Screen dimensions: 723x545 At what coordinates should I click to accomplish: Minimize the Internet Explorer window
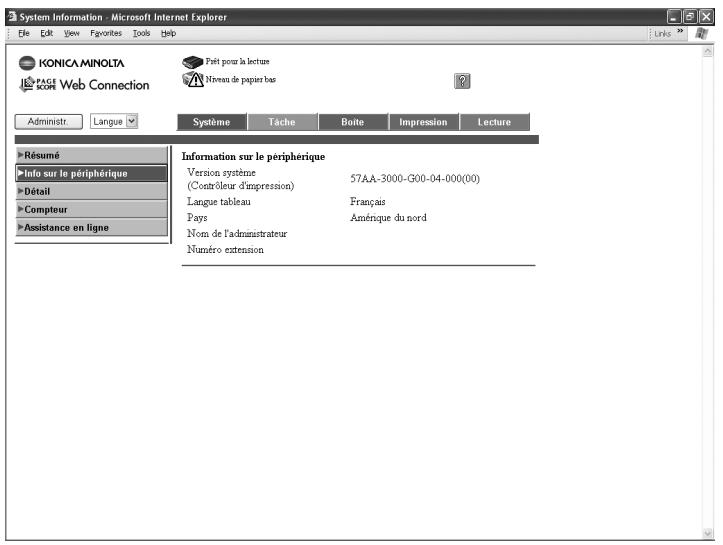674,17
